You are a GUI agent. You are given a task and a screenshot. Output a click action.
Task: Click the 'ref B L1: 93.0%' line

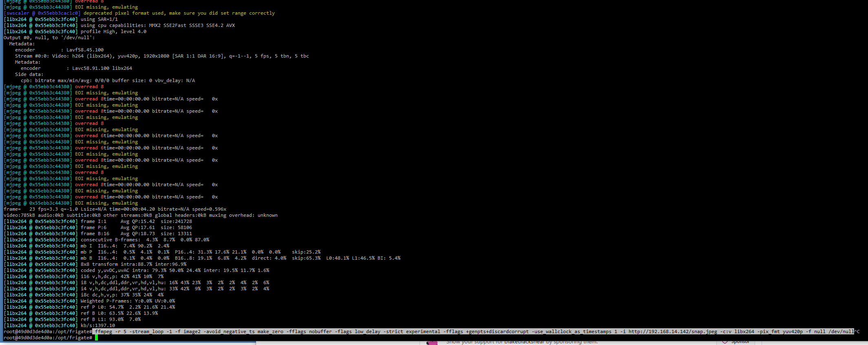72,319
